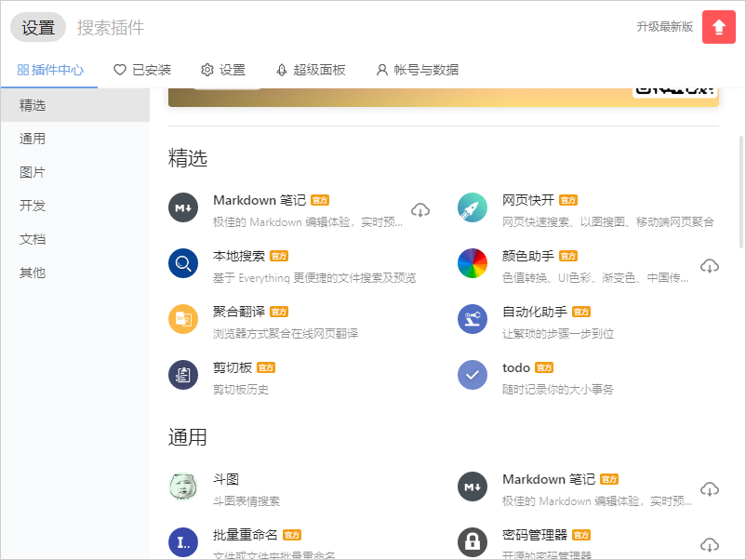Screen dimensions: 746x560
Task: Click the red upgrade arrow button
Action: pyautogui.click(x=718, y=27)
